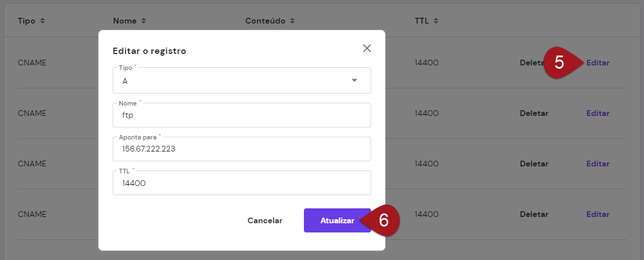The height and width of the screenshot is (260, 644).
Task: Expand the Tipo dropdown arrow
Action: point(354,80)
